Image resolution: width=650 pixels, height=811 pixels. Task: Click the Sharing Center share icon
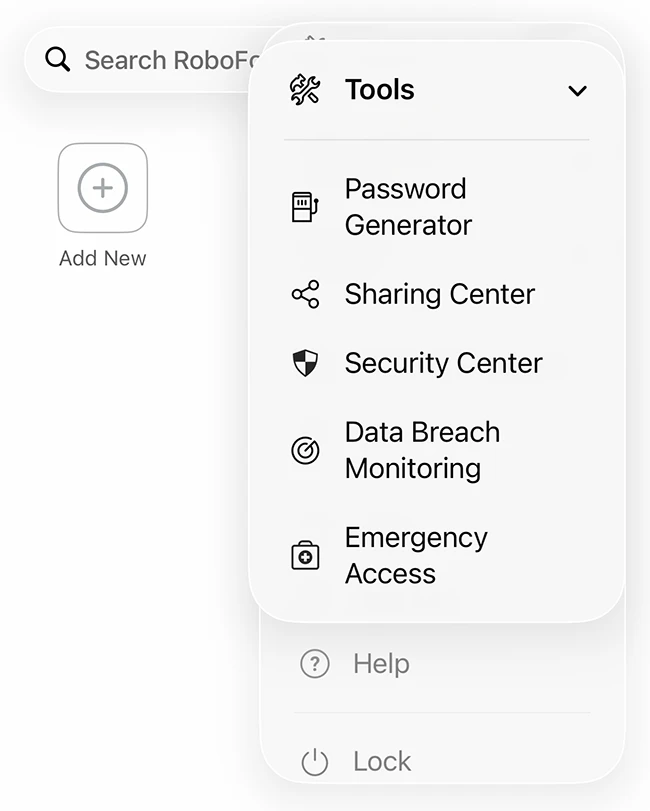point(305,294)
